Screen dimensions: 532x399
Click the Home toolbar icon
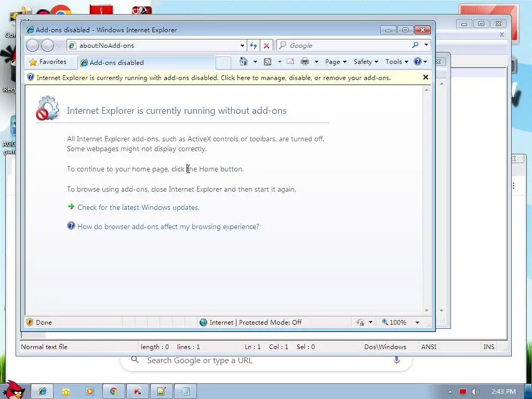[x=244, y=61]
